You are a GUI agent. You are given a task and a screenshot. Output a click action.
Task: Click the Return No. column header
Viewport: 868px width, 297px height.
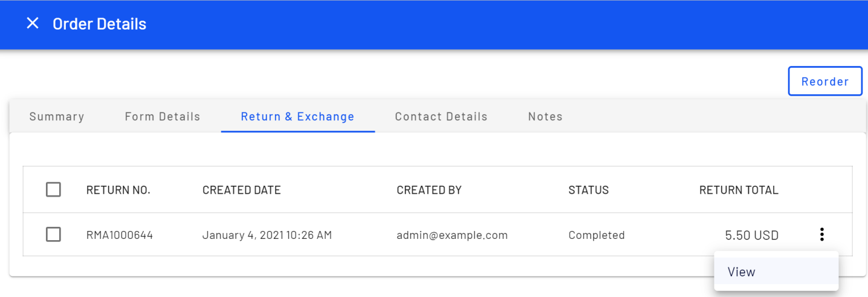pyautogui.click(x=118, y=190)
